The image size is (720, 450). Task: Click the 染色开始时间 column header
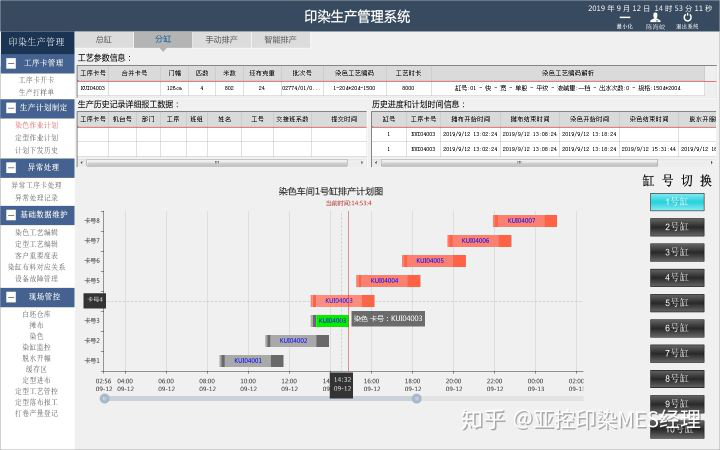[x=589, y=119]
